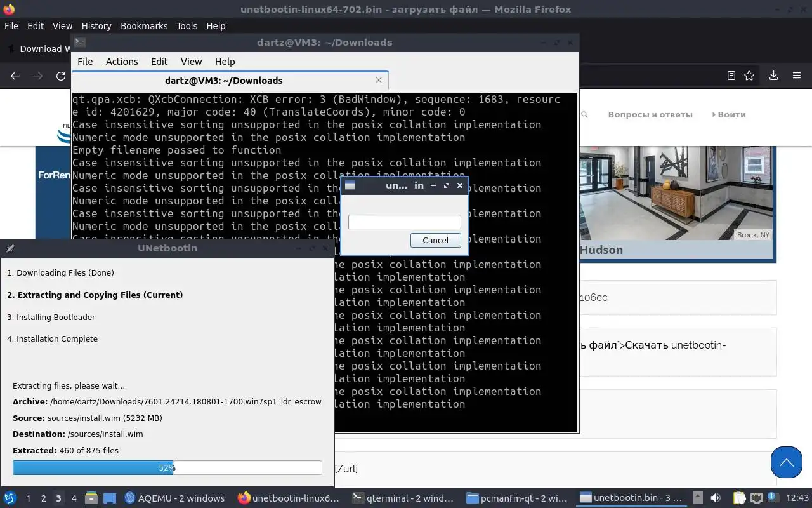Close the dartz@VM3 terminal tab
The image size is (812, 508).
click(379, 80)
